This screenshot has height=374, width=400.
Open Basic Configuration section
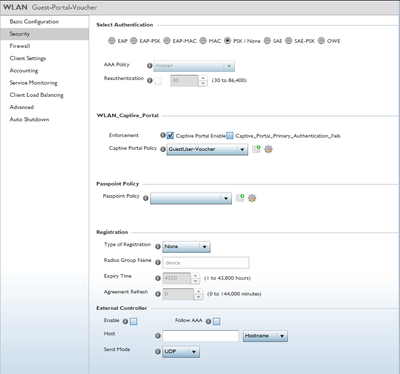44,22
